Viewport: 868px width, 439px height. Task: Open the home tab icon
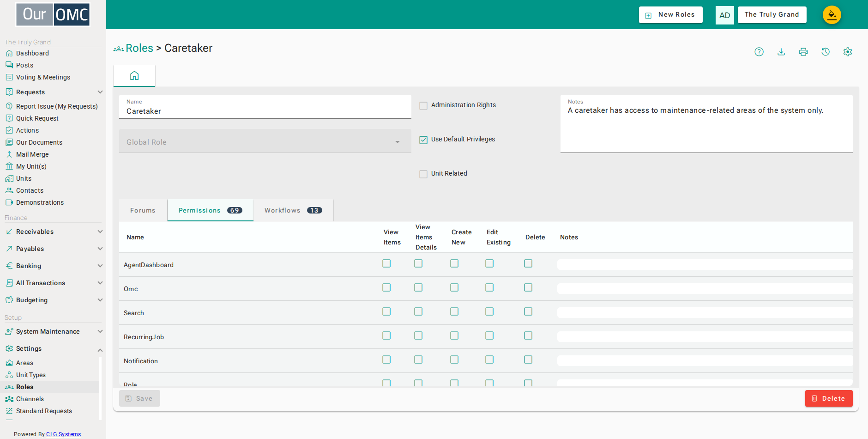[x=134, y=75]
